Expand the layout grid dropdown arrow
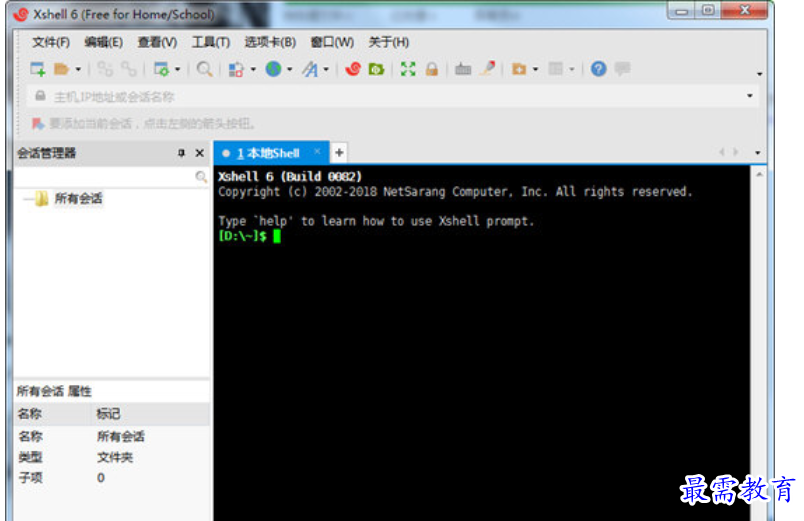 pos(572,69)
